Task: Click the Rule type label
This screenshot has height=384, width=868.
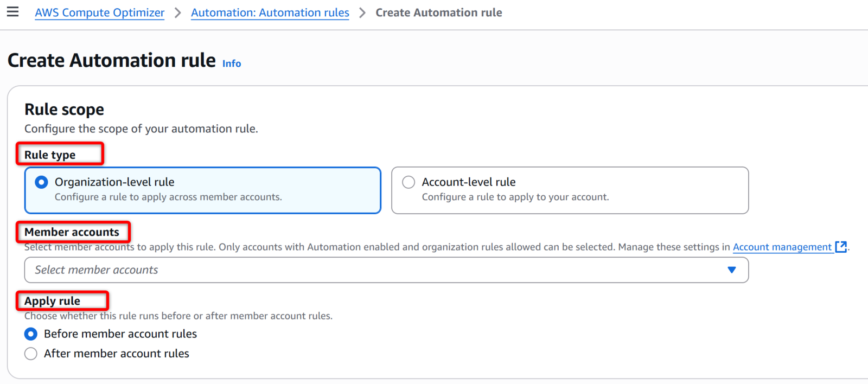Action: tap(50, 155)
